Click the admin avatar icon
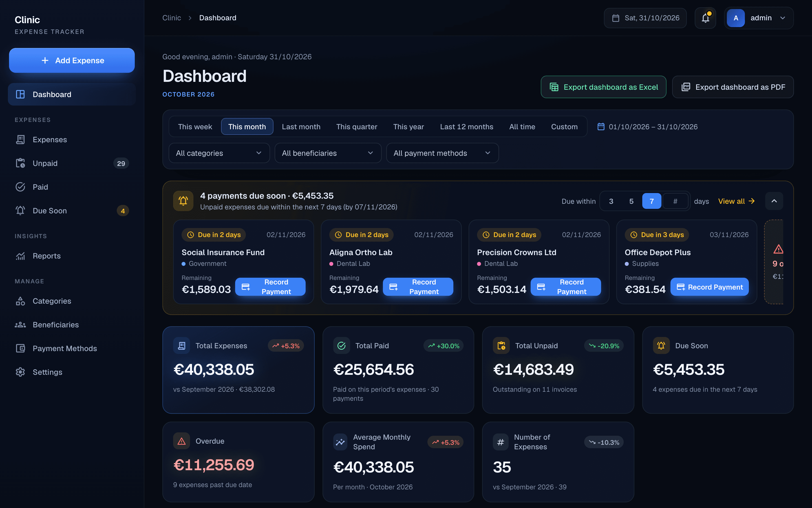 736,18
